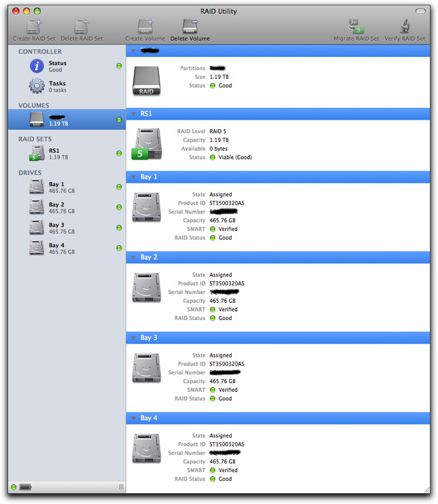Collapse the RS1 section disclosure triangle
This screenshot has height=504, width=438.
pos(133,115)
